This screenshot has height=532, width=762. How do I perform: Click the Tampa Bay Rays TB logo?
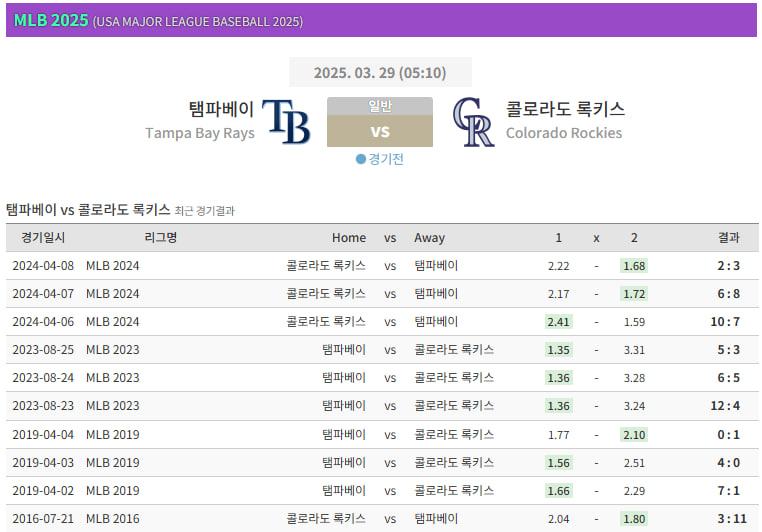[x=286, y=122]
